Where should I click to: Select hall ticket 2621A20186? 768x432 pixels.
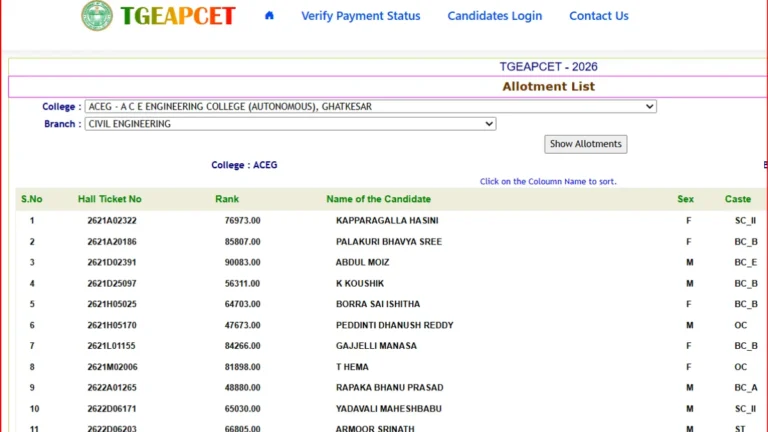pos(112,241)
